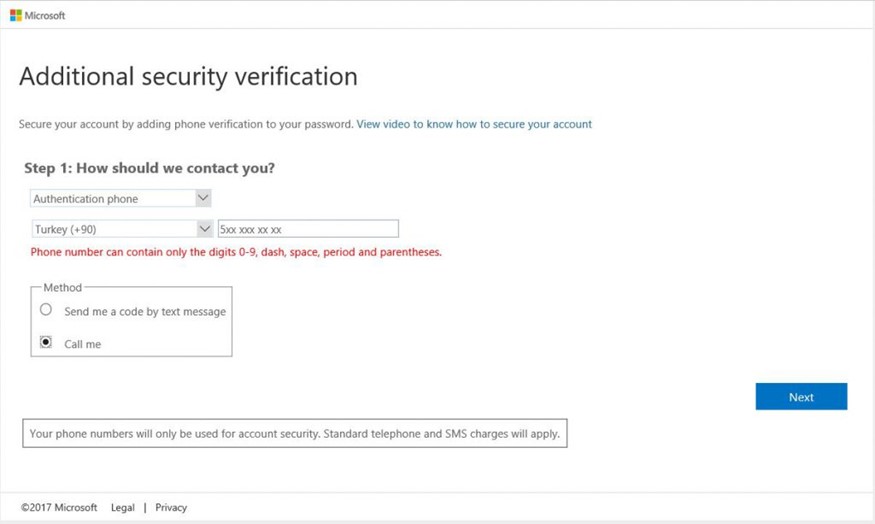The image size is (875, 524).
Task: Click the red phone number error message
Action: click(236, 252)
